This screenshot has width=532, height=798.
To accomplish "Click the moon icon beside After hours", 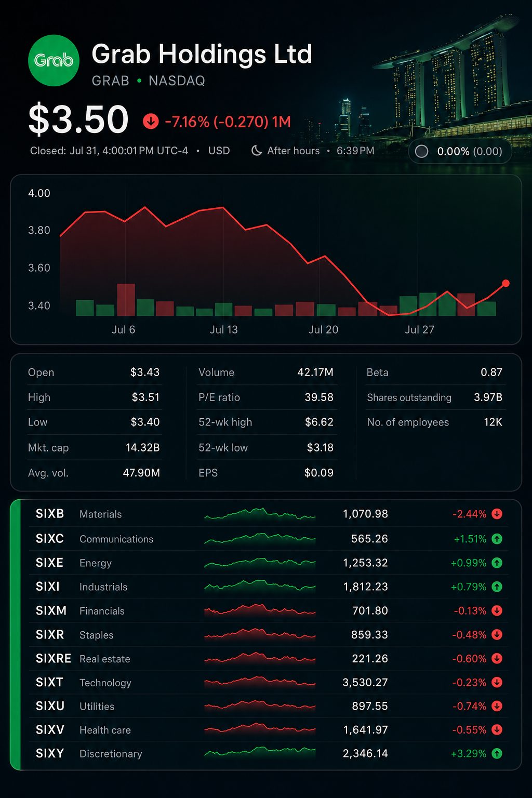I will [256, 151].
